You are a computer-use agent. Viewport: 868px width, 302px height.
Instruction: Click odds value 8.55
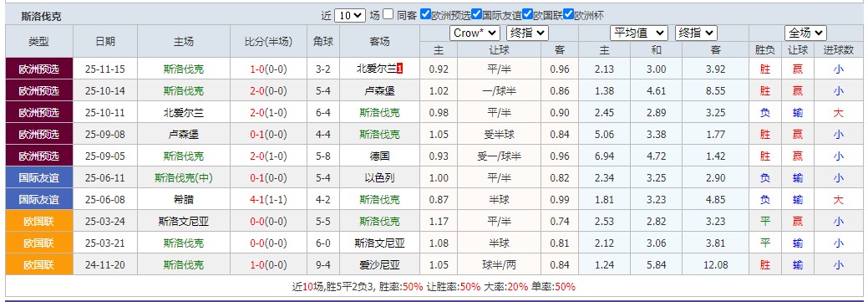[716, 91]
